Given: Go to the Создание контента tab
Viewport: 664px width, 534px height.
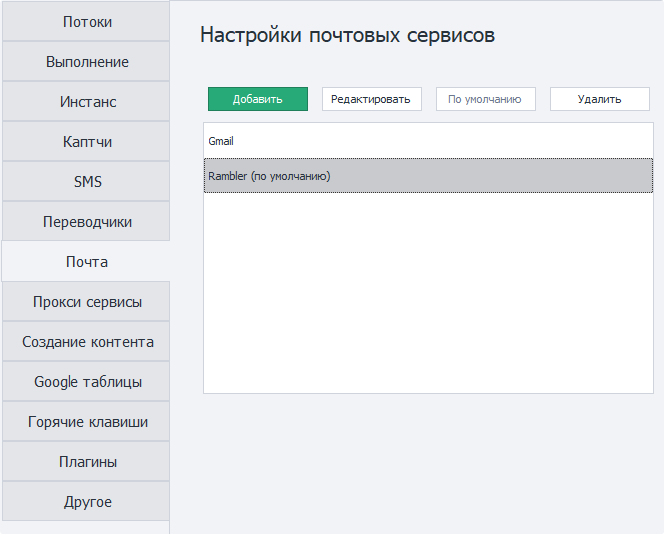Looking at the screenshot, I should 87,342.
